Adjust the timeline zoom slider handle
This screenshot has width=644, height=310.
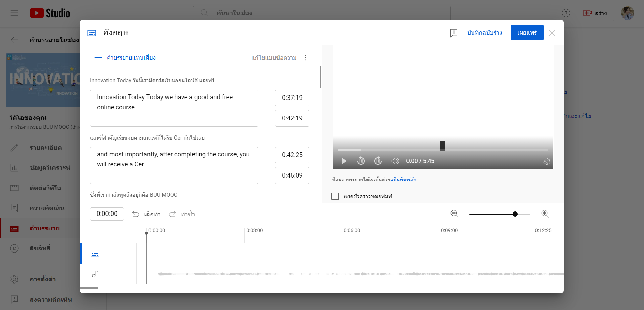(x=515, y=214)
